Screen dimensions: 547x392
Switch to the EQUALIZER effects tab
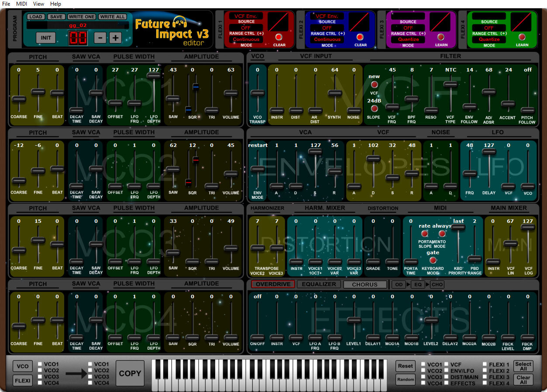click(x=319, y=284)
